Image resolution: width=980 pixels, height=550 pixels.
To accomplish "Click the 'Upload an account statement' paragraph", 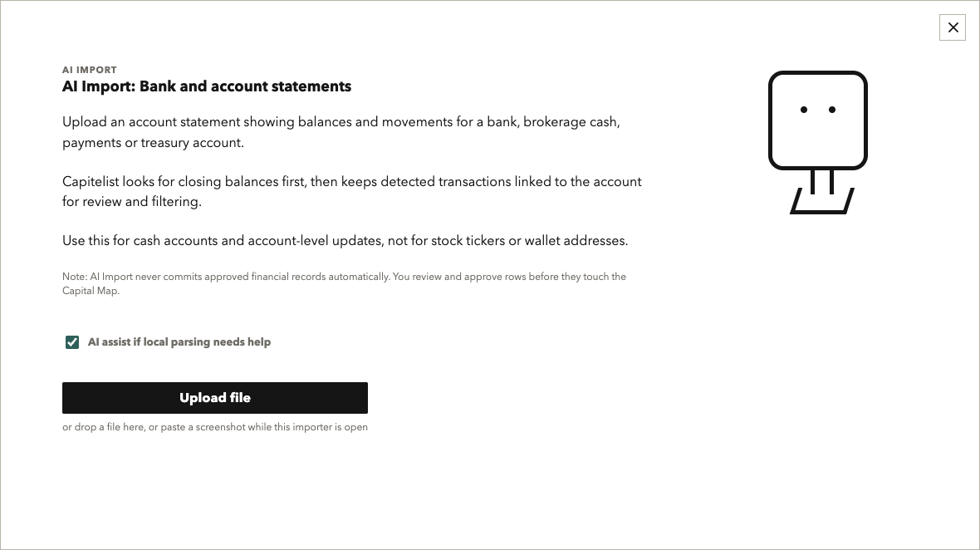I will point(341,132).
